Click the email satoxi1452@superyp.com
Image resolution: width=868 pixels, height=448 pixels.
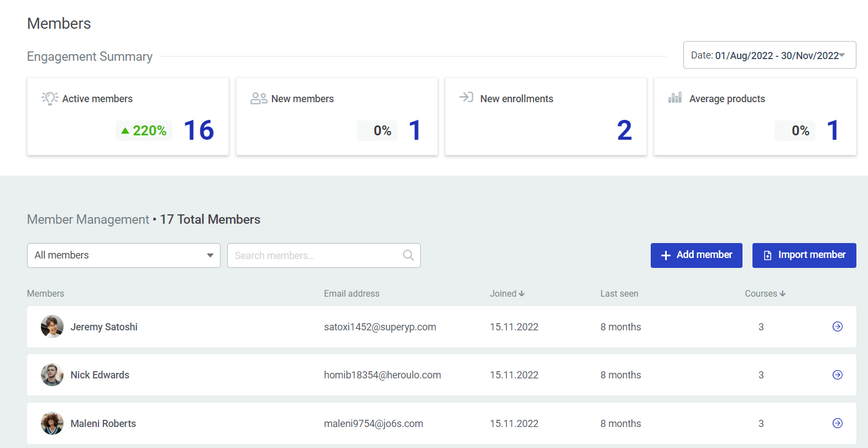click(x=380, y=327)
